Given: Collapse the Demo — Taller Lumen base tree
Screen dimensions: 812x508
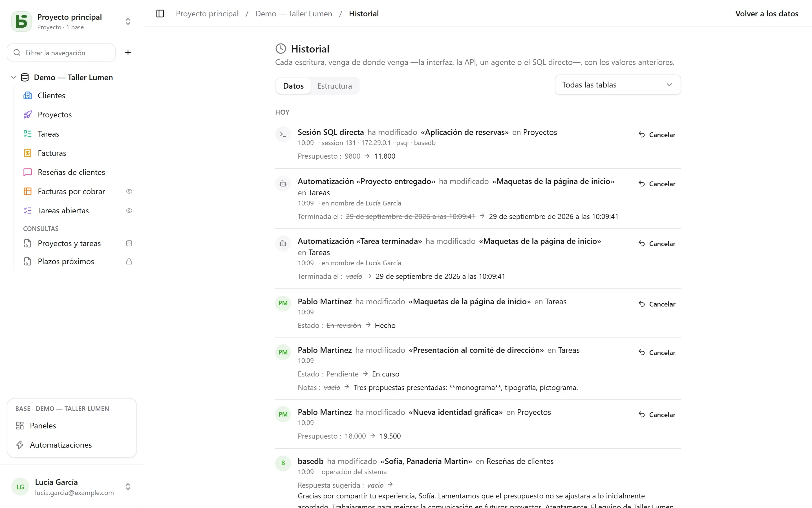Looking at the screenshot, I should point(14,77).
